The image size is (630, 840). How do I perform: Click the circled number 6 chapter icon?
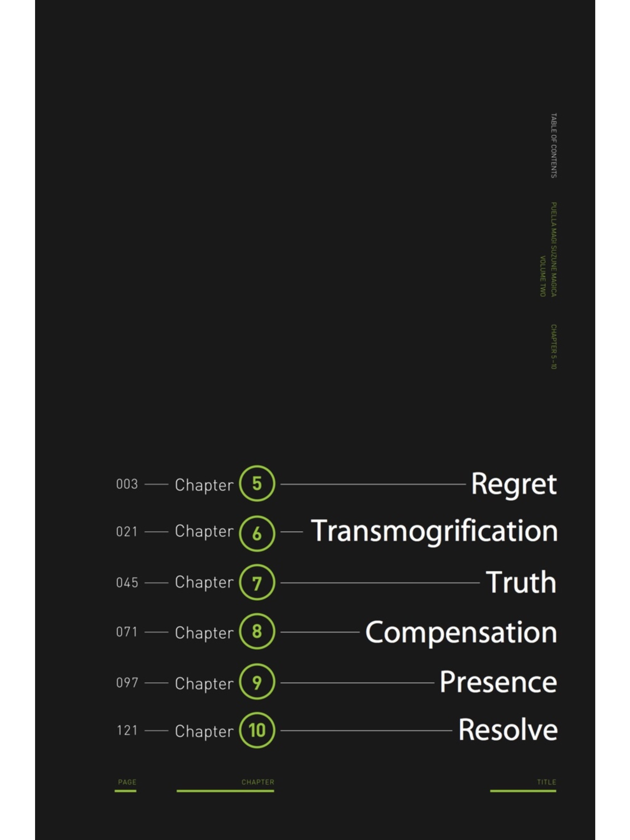(x=257, y=533)
